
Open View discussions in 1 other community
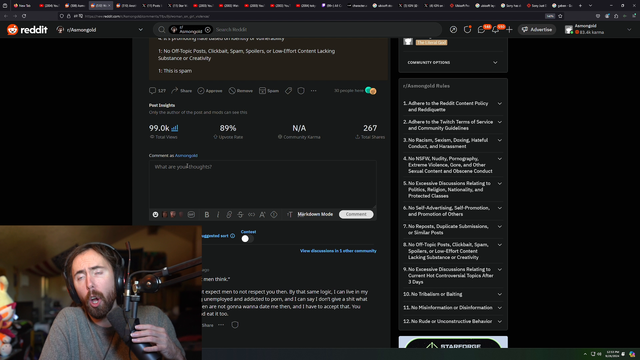click(338, 251)
